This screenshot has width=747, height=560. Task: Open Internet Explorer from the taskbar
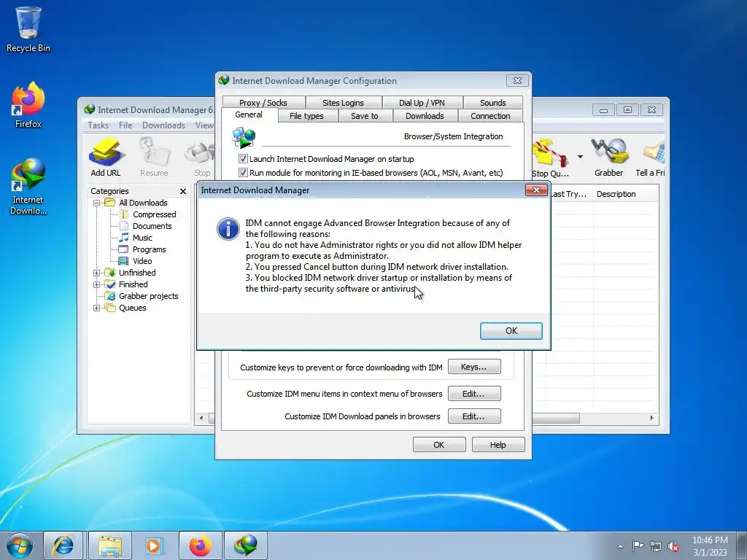pos(63,545)
